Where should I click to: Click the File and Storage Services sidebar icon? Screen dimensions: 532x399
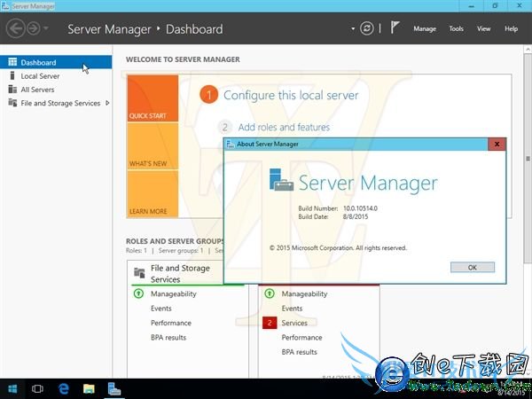12,103
